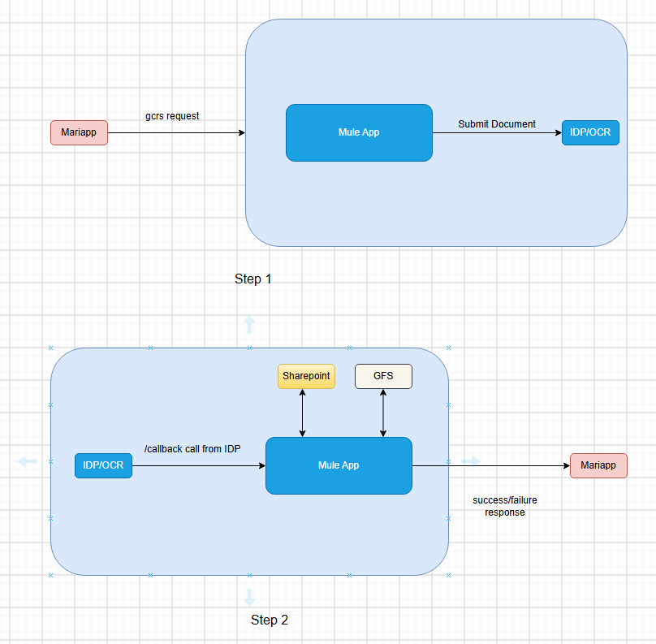656x644 pixels.
Task: Select the Sharepoint box
Action: tap(306, 376)
